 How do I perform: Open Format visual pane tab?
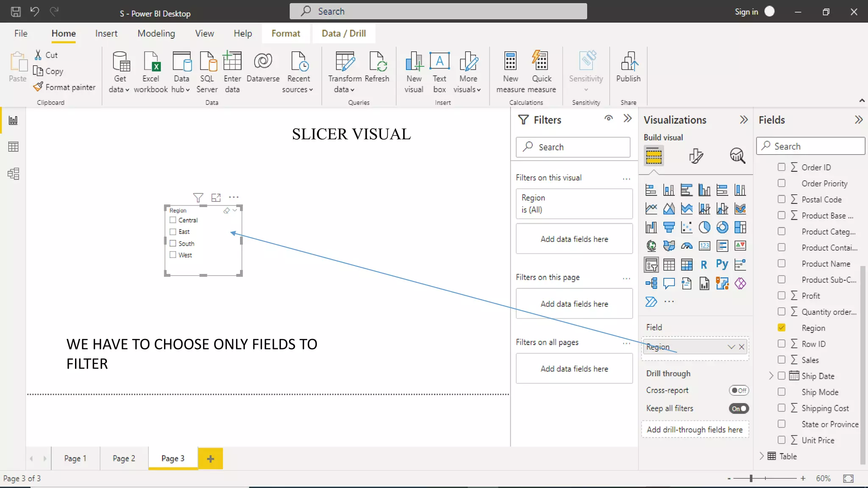(x=696, y=156)
